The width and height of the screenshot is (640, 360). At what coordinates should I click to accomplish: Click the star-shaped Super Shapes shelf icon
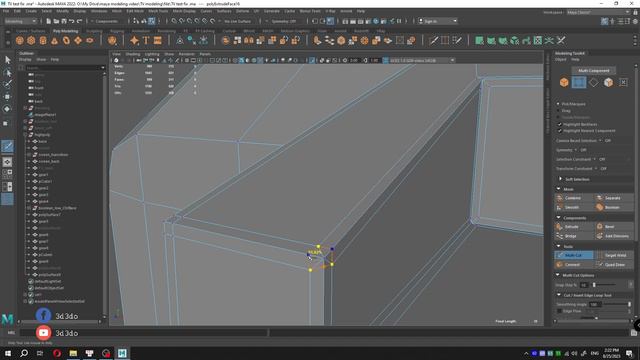(x=134, y=40)
